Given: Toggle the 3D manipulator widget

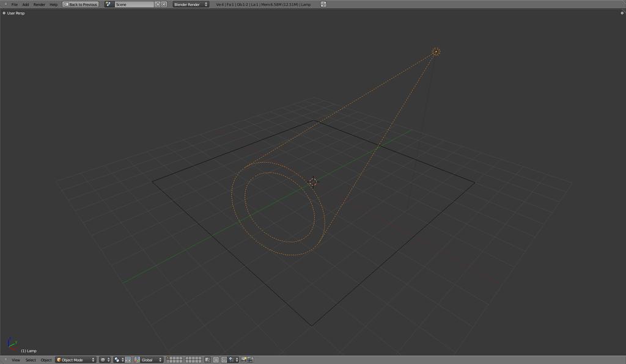Looking at the screenshot, I should coord(128,360).
